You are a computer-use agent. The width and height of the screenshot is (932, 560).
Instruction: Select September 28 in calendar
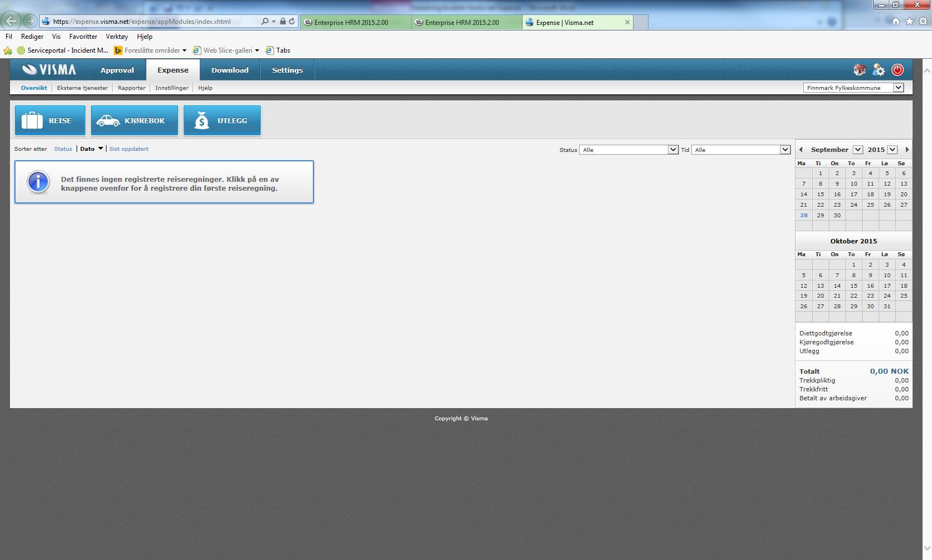tap(803, 215)
